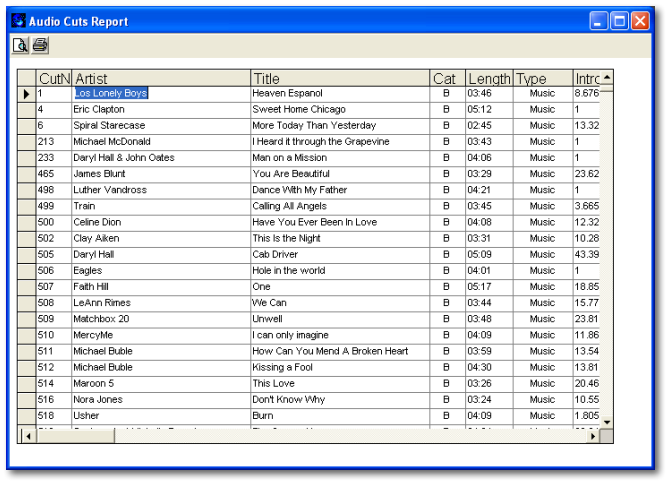
Task: Select the Train artist cell
Action: (x=161, y=206)
